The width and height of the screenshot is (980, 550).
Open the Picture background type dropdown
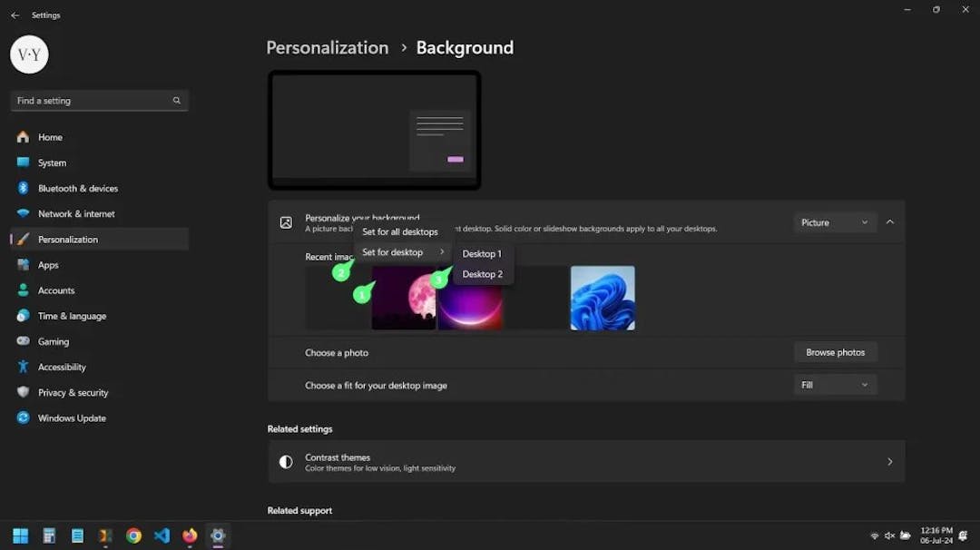point(834,221)
